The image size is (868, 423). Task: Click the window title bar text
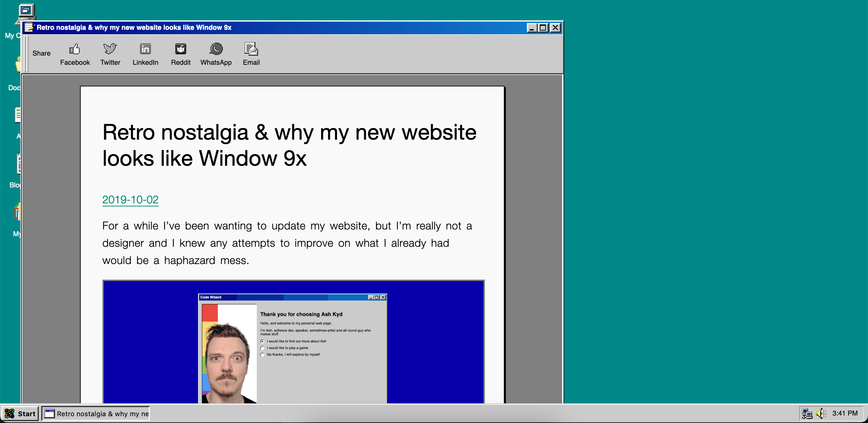click(134, 27)
